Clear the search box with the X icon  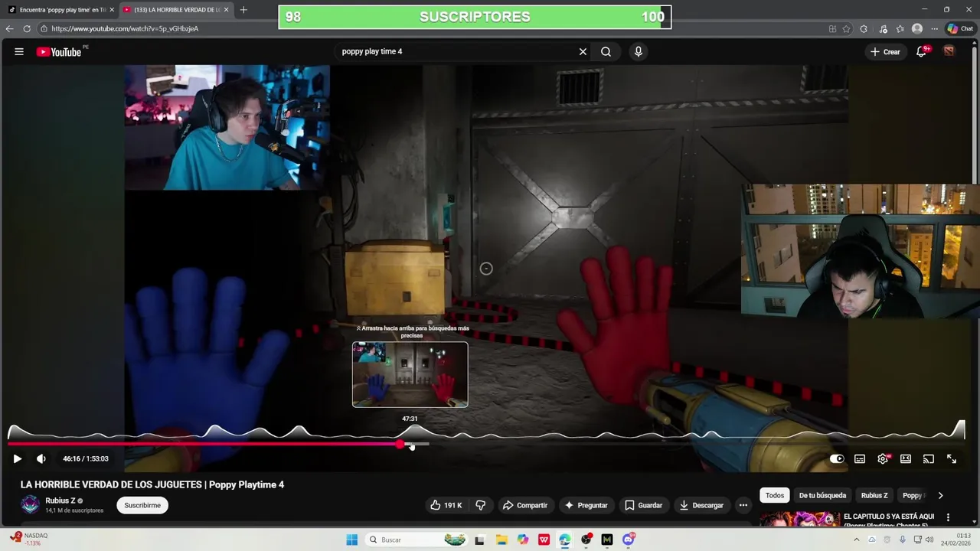click(x=583, y=51)
